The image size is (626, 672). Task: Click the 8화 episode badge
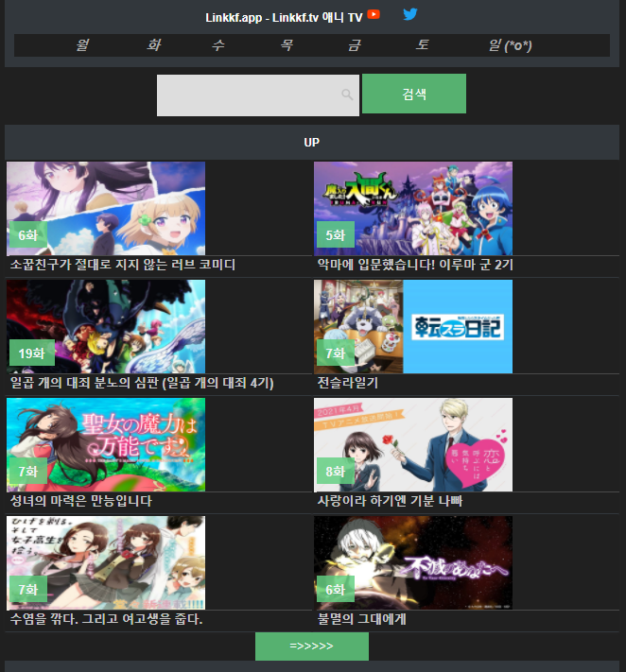pyautogui.click(x=336, y=472)
